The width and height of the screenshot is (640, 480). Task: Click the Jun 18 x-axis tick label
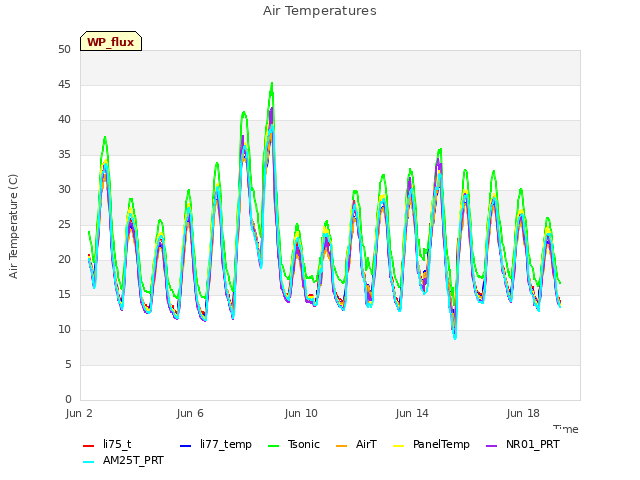pos(523,413)
